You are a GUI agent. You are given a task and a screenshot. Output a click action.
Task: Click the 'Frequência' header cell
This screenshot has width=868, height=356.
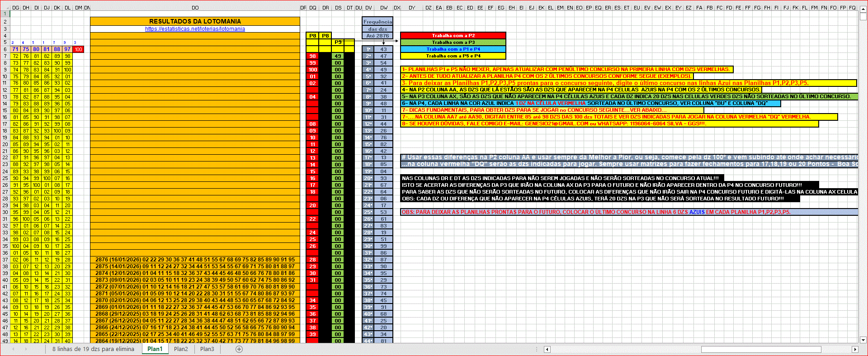click(377, 22)
